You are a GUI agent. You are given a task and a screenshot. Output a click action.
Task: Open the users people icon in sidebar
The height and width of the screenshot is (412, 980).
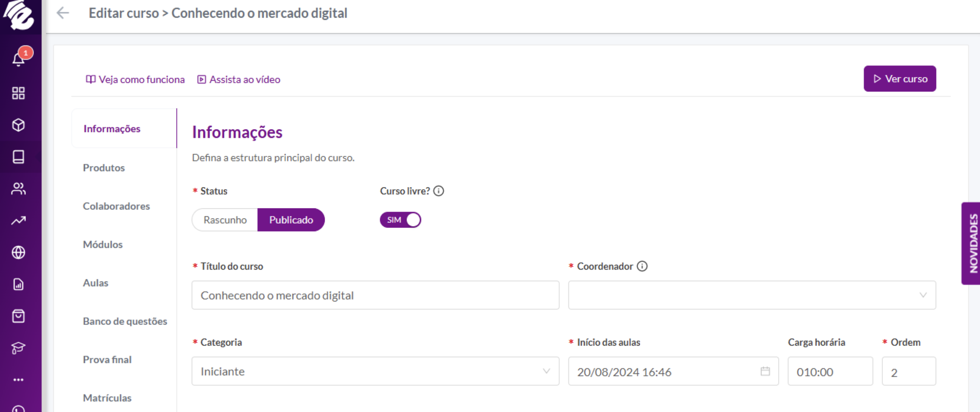18,189
